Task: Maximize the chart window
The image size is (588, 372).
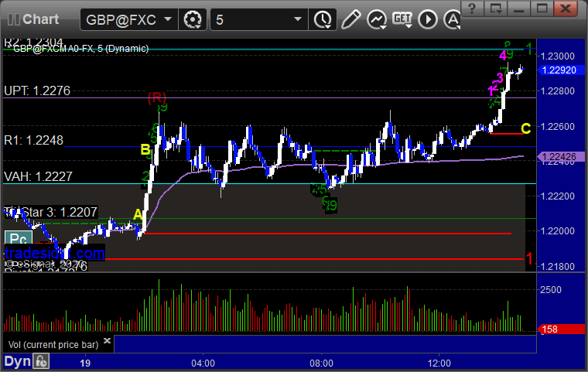Action: point(542,8)
